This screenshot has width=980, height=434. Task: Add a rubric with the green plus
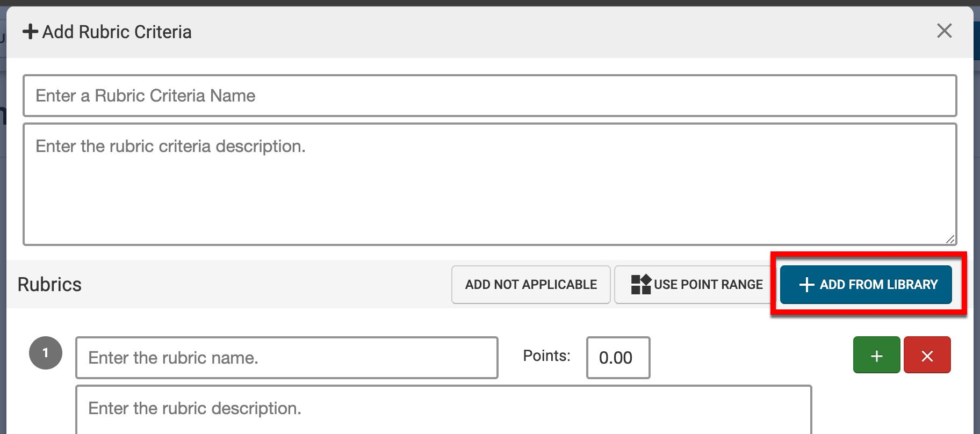(876, 355)
